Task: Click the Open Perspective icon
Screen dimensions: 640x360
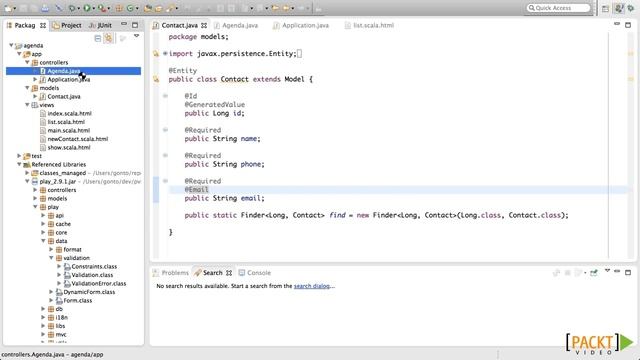Action: [605, 8]
